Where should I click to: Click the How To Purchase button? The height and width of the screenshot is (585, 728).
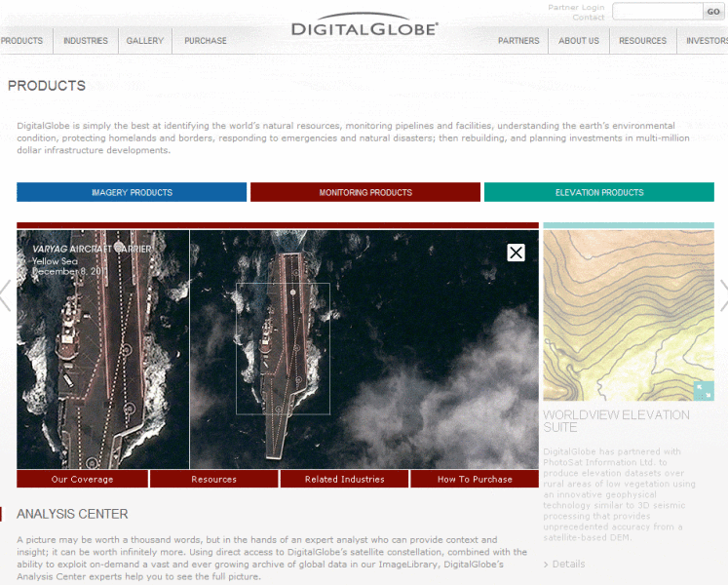point(474,479)
